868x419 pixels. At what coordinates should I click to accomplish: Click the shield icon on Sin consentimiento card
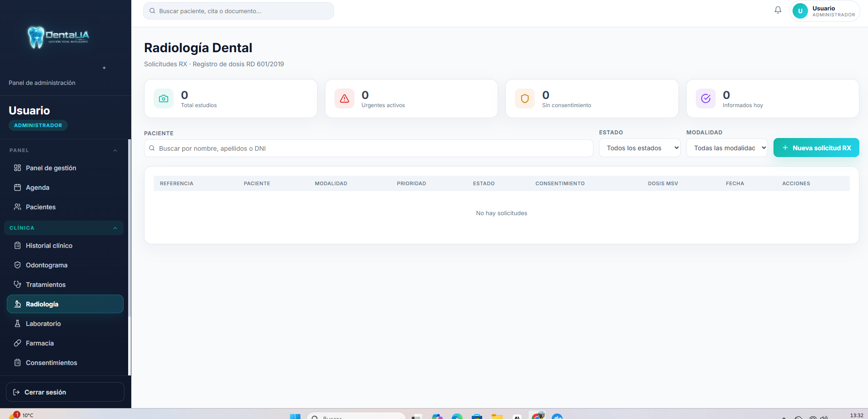coord(525,99)
